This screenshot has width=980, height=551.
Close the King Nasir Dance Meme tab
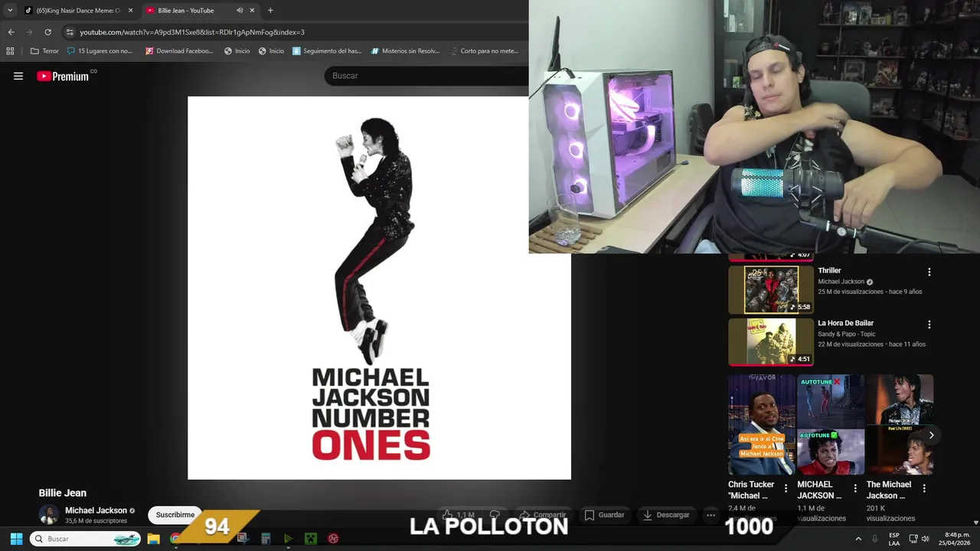click(x=130, y=11)
